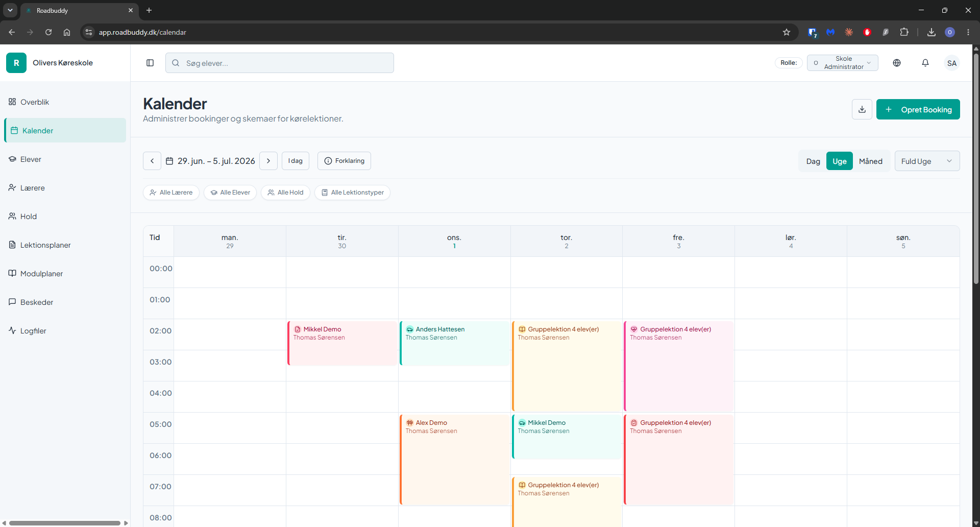The width and height of the screenshot is (980, 527).
Task: Open Modulplaner in sidebar
Action: [65, 274]
